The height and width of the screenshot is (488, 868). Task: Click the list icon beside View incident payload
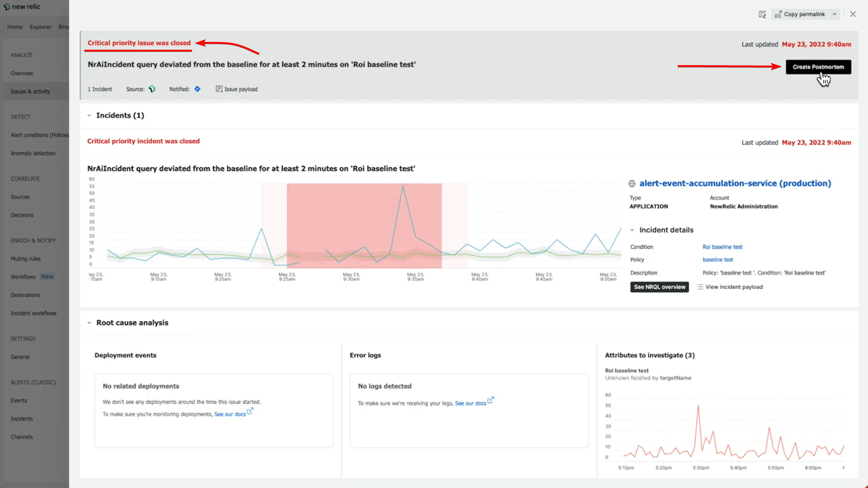[700, 287]
